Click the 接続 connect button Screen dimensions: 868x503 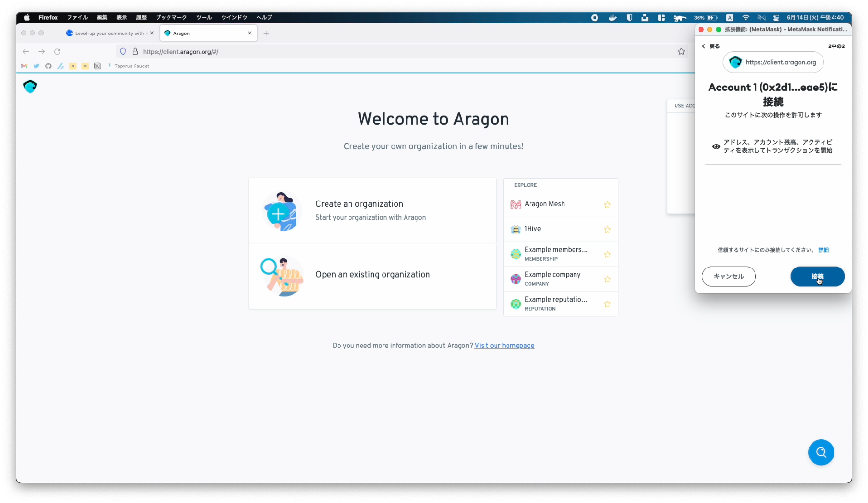click(817, 277)
